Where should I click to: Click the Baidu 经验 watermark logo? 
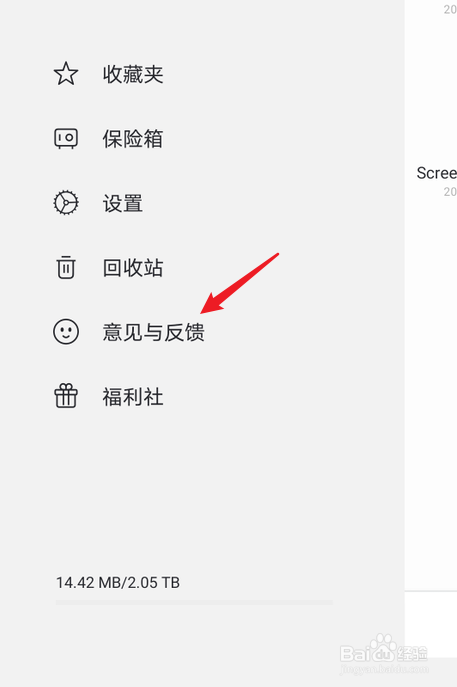click(x=384, y=654)
